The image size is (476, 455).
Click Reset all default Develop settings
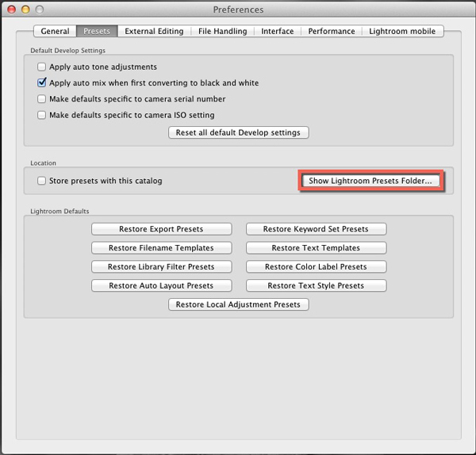point(238,132)
